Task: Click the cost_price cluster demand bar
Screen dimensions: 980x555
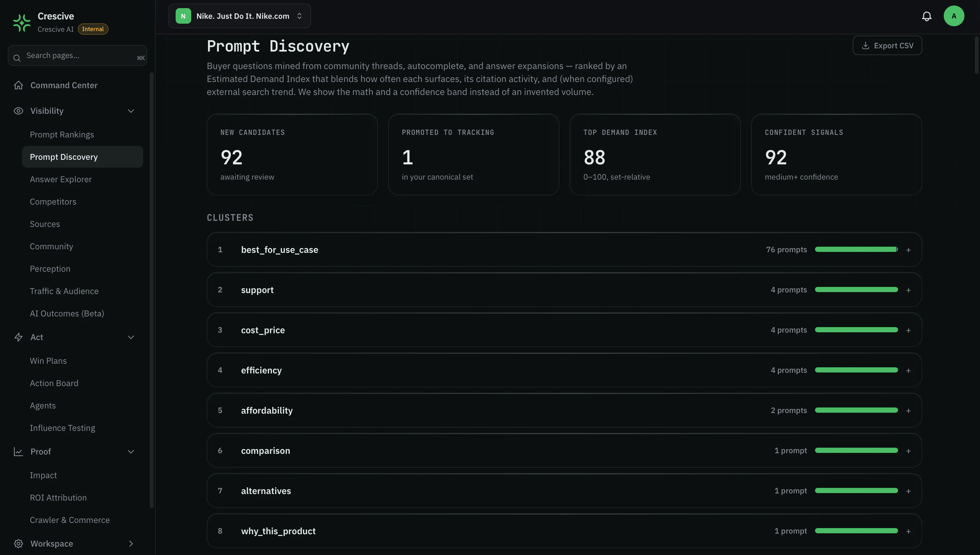Action: click(856, 330)
